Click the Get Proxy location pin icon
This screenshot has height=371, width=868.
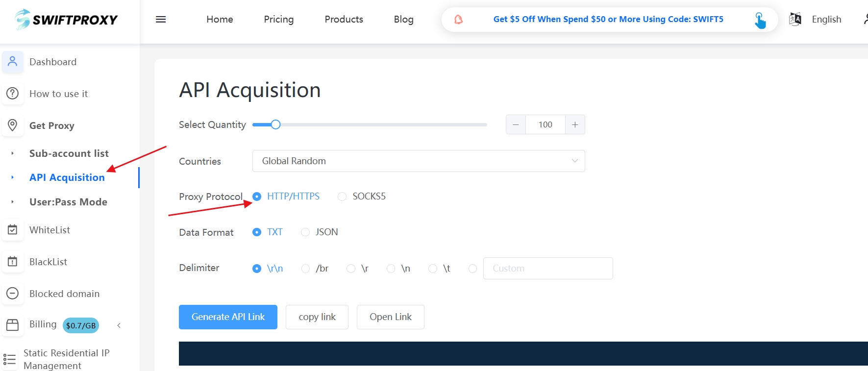point(13,125)
